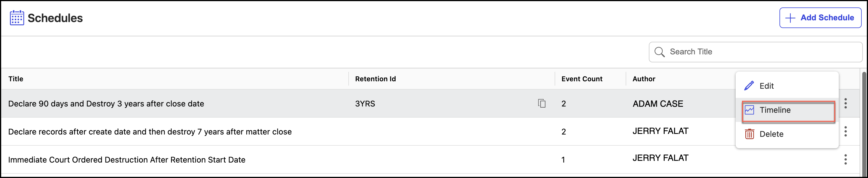Click the pencil Edit icon

pos(749,86)
